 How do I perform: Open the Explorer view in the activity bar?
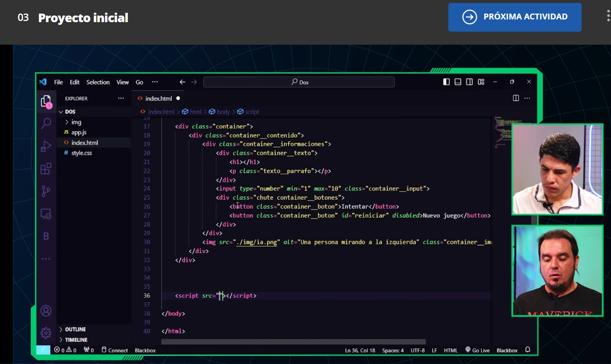46,102
